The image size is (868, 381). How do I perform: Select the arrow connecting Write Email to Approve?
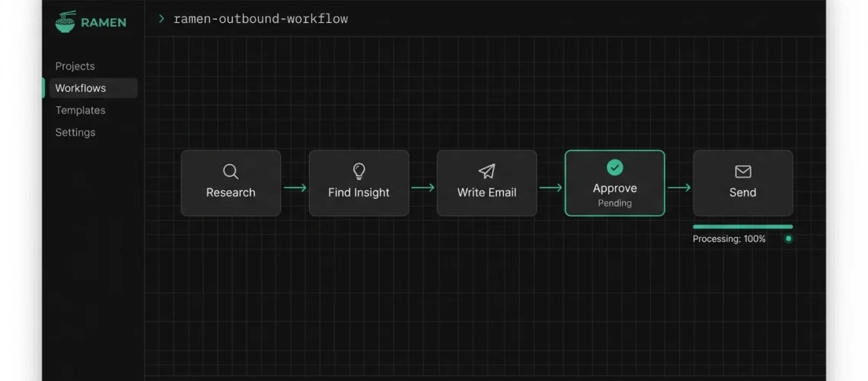point(550,187)
